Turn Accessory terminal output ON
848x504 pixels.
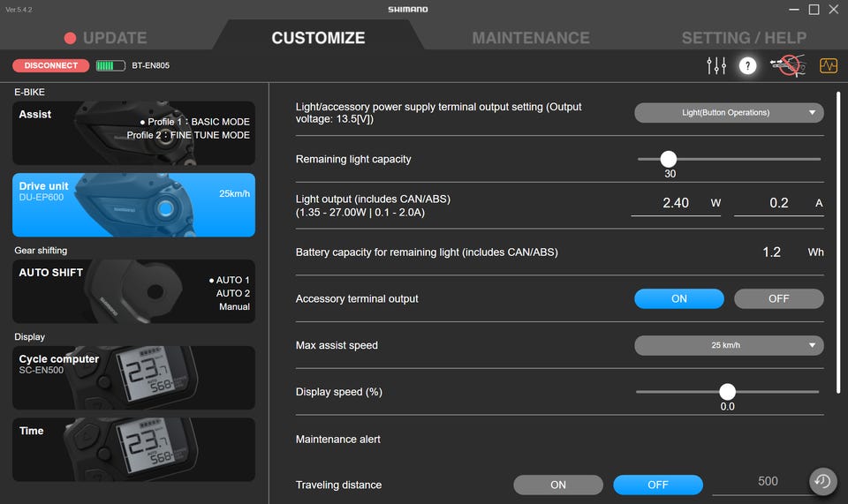(x=678, y=298)
